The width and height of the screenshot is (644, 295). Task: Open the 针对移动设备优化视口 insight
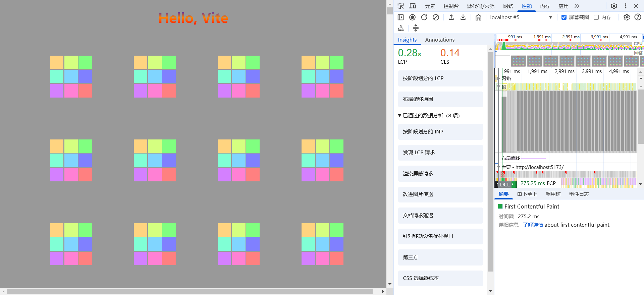(440, 236)
